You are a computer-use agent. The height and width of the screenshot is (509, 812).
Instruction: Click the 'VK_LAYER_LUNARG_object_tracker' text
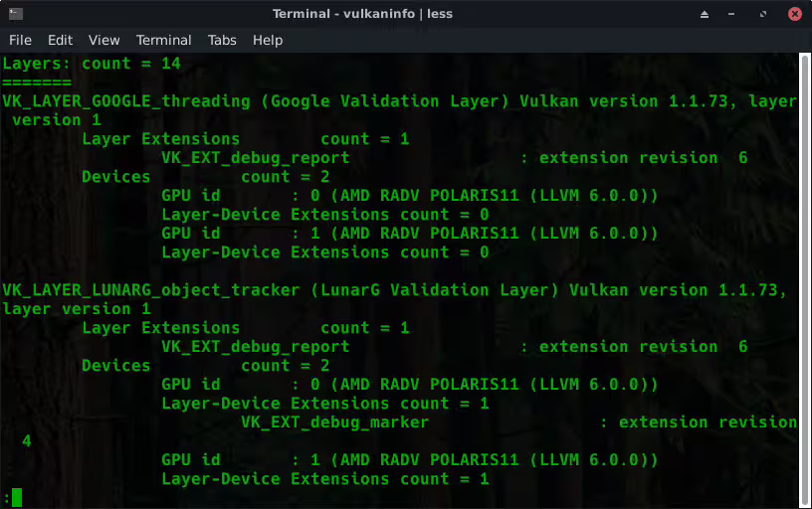[150, 290]
